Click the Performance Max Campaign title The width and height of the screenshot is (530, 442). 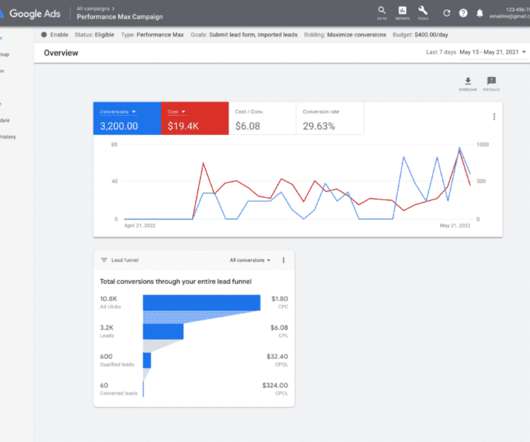coord(120,17)
